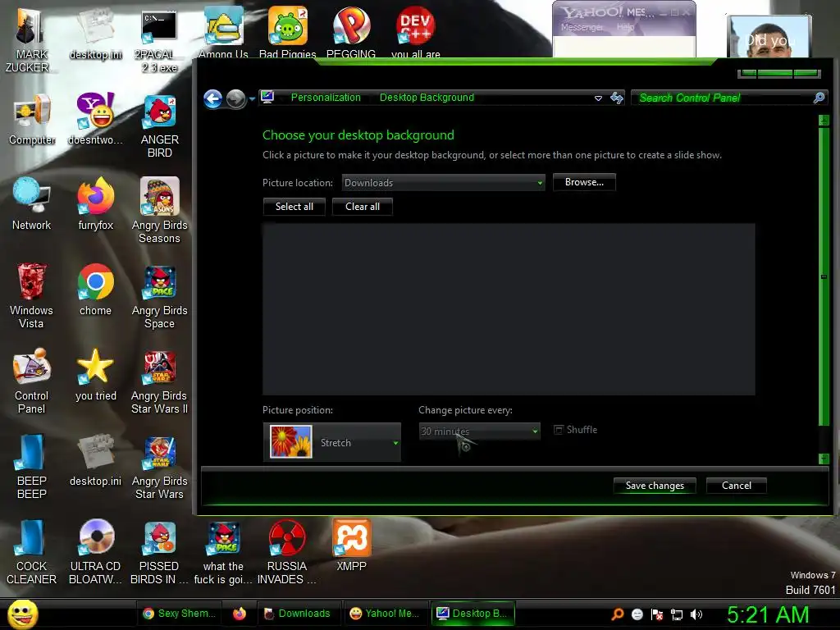Launch the furryfox browser icon
The image size is (840, 630).
click(x=96, y=204)
